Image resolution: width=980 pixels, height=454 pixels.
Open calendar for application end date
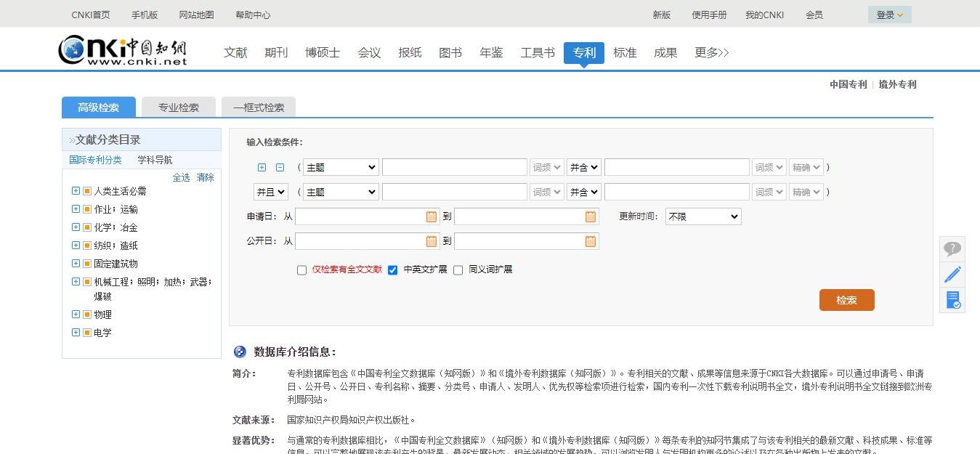pos(591,216)
